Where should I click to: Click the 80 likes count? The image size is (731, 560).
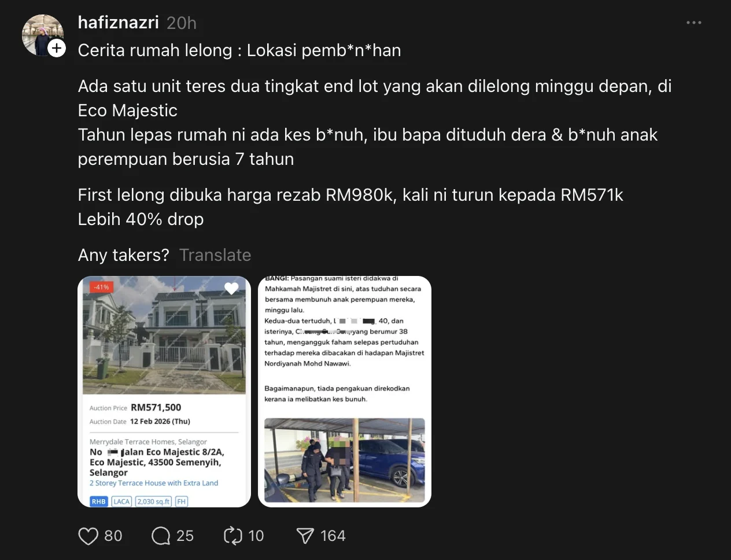(113, 536)
